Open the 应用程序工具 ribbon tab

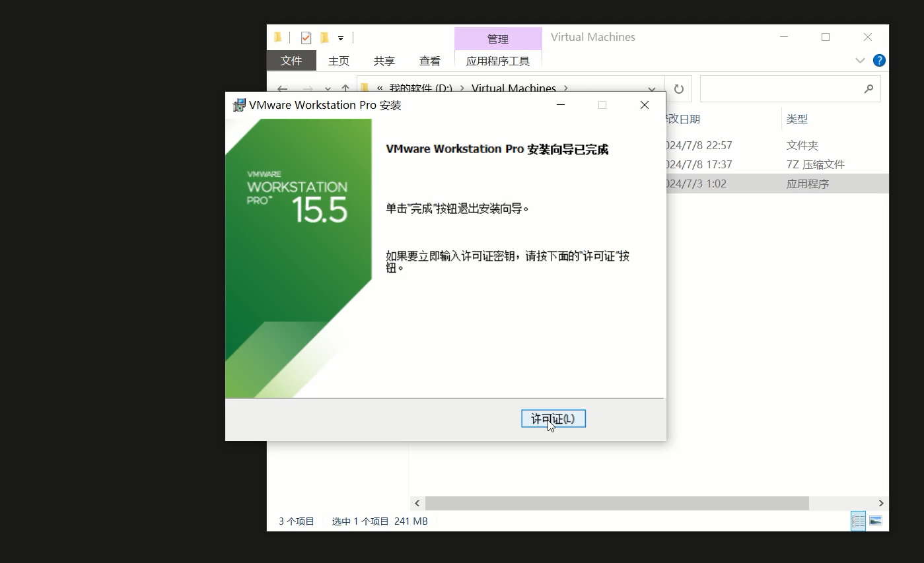(x=498, y=61)
